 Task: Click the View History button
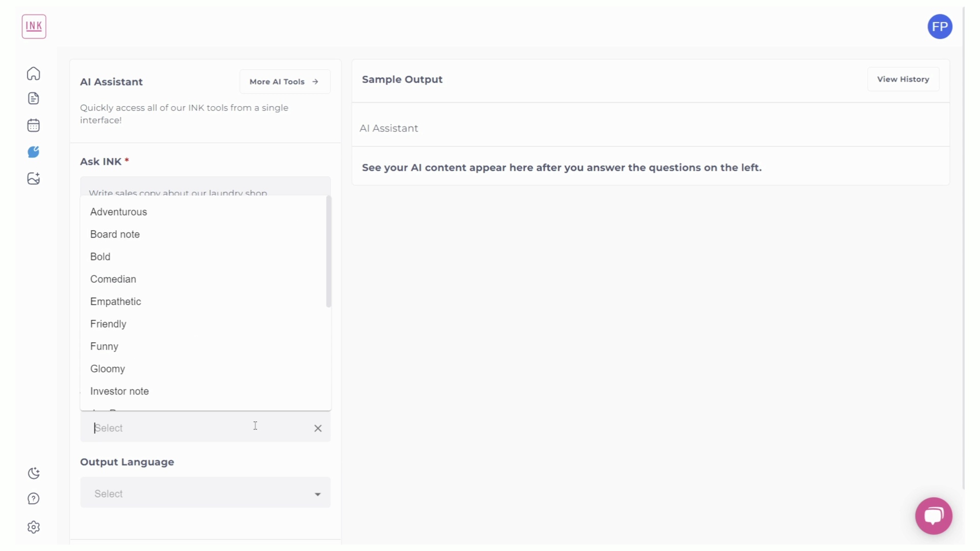[902, 79]
